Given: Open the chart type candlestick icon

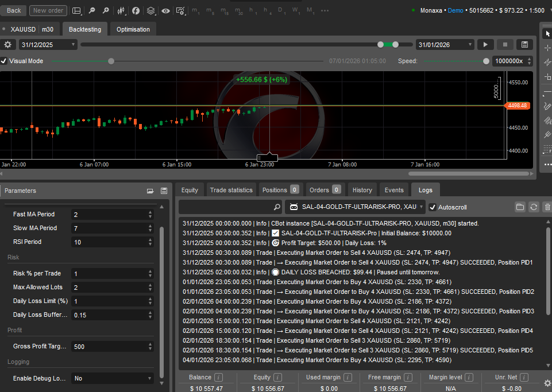Looking at the screenshot, I should click(121, 10).
